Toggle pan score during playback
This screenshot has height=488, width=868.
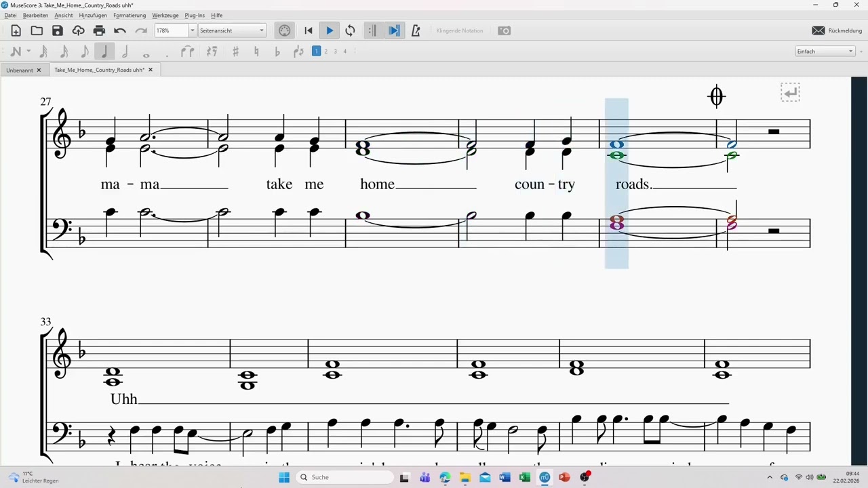click(393, 30)
